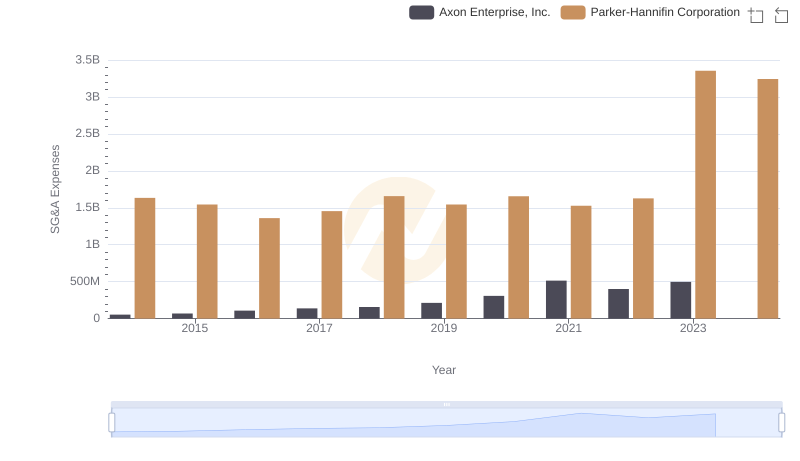Click the Axon bar for 2021
Image resolution: width=800 pixels, height=461 pixels.
click(x=556, y=299)
